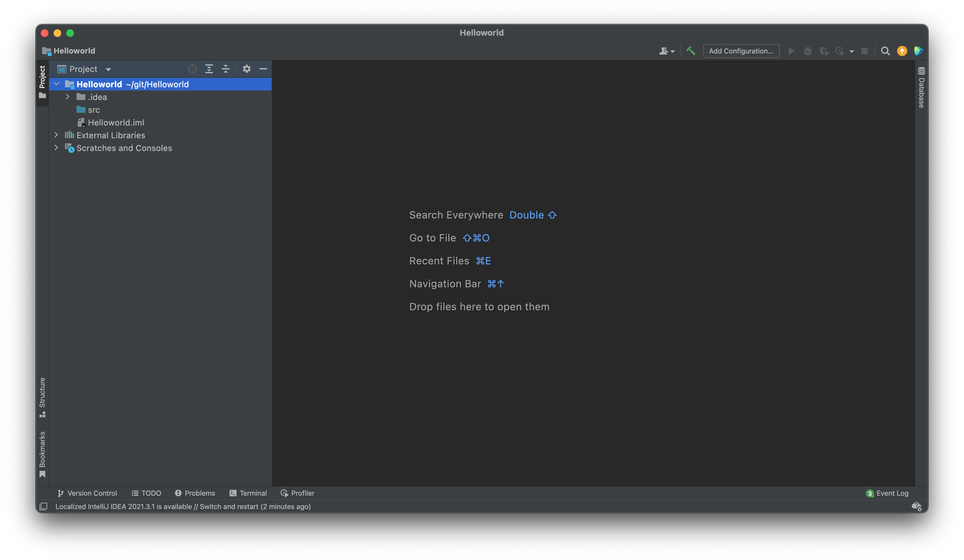Expand the .idea folder
This screenshot has height=560, width=964.
(x=68, y=97)
